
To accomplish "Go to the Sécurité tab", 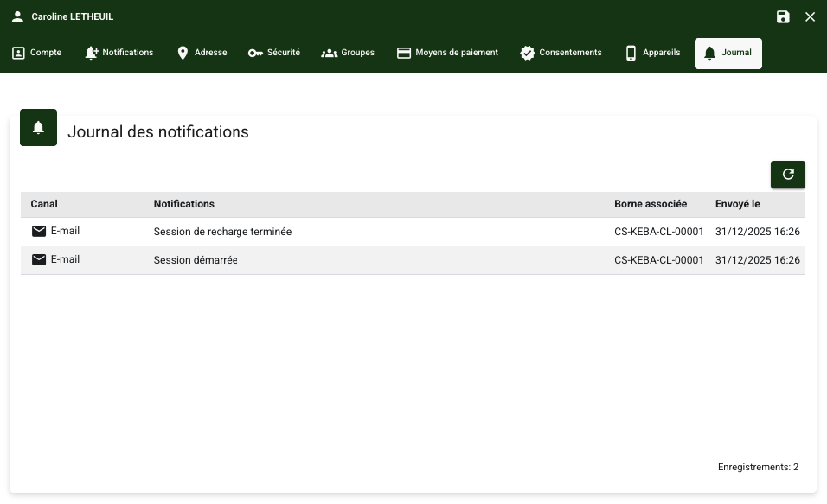I will coord(274,53).
